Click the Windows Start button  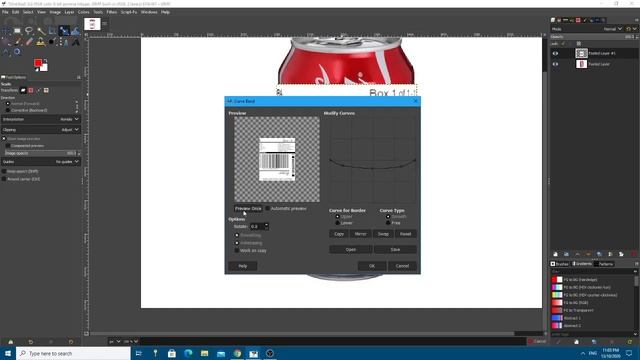[8, 353]
